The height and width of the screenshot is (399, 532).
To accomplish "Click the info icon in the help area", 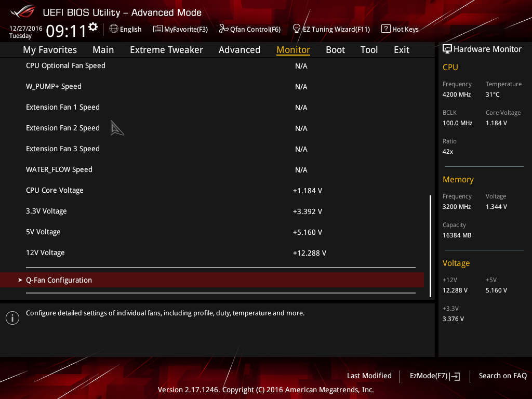I will click(12, 318).
